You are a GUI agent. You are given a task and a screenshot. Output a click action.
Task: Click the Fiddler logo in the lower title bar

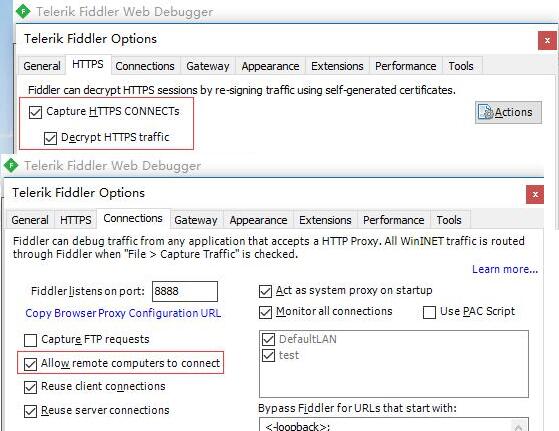click(x=11, y=165)
